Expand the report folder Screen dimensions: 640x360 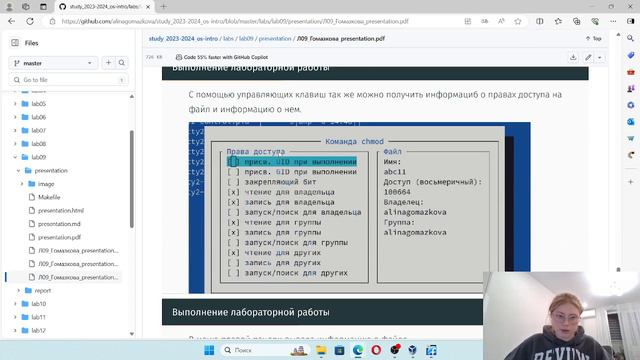click(18, 291)
